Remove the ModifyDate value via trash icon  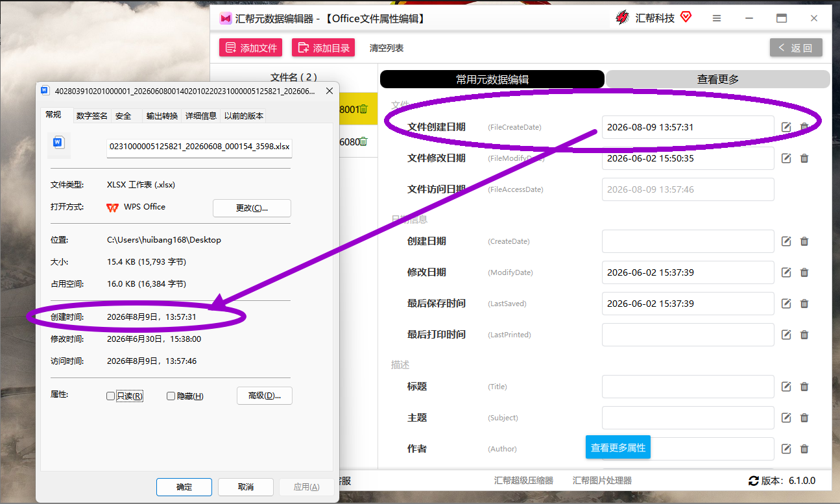tap(804, 272)
